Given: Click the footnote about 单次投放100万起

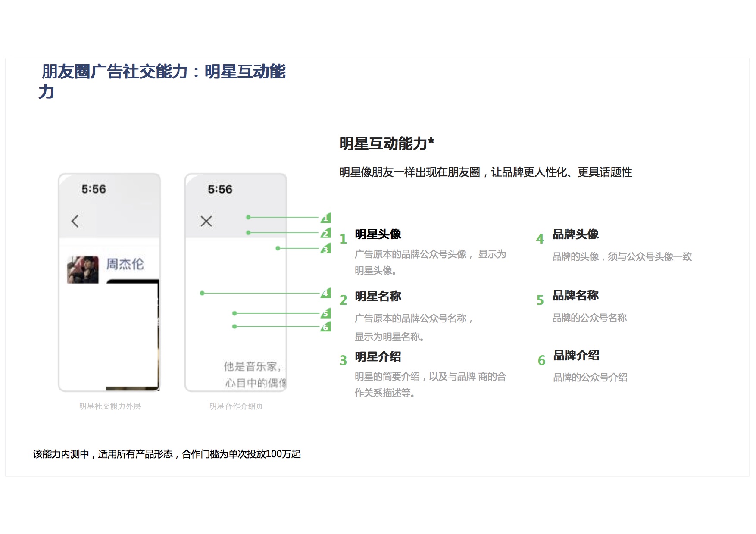Looking at the screenshot, I should [167, 454].
